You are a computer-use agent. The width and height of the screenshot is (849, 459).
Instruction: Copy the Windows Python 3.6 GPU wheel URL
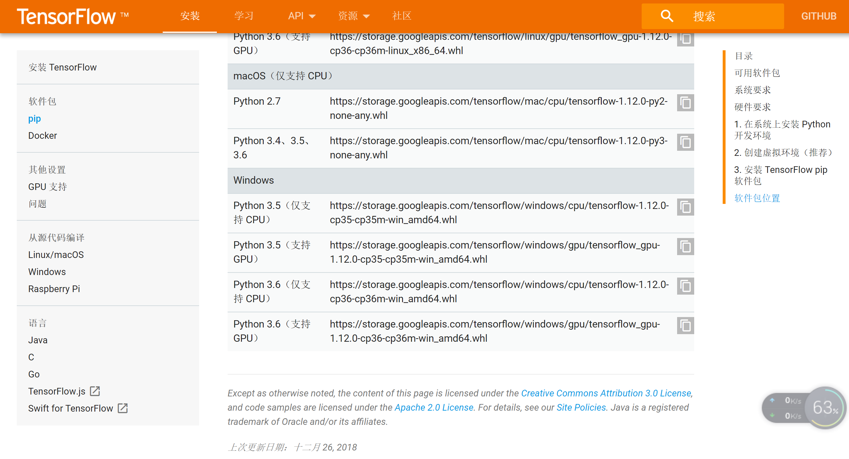click(685, 326)
